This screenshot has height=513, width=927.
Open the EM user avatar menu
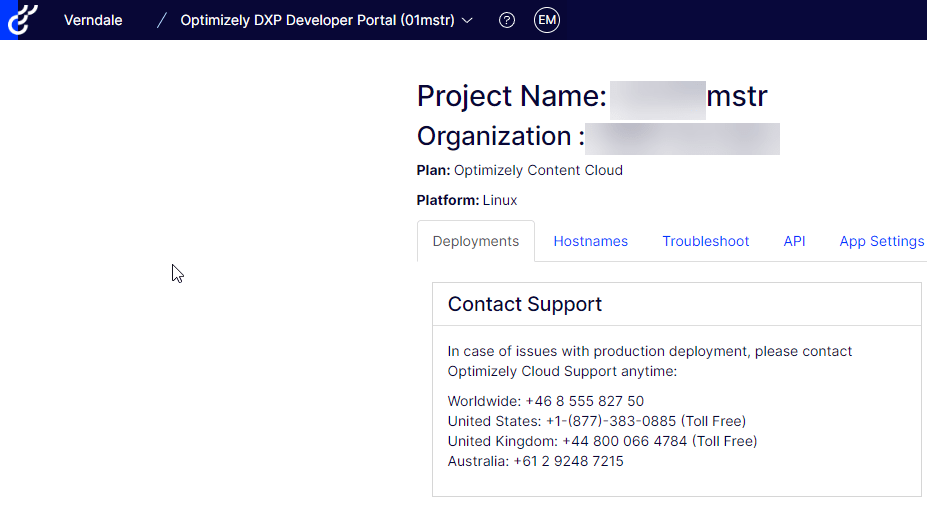click(x=547, y=20)
